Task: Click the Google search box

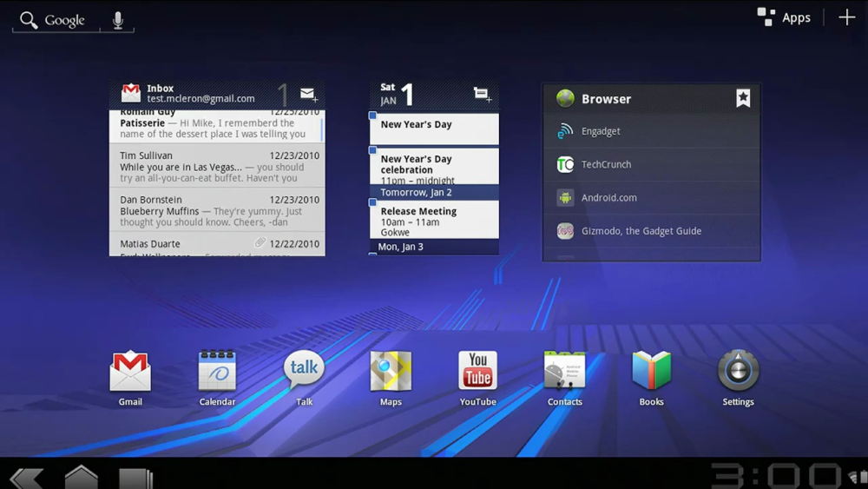Action: click(56, 20)
